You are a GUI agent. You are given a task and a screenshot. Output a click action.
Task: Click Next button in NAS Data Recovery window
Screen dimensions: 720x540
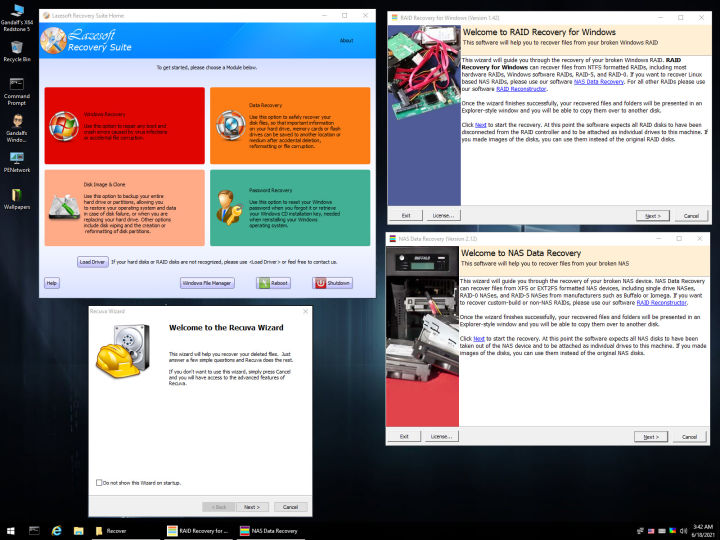(651, 437)
